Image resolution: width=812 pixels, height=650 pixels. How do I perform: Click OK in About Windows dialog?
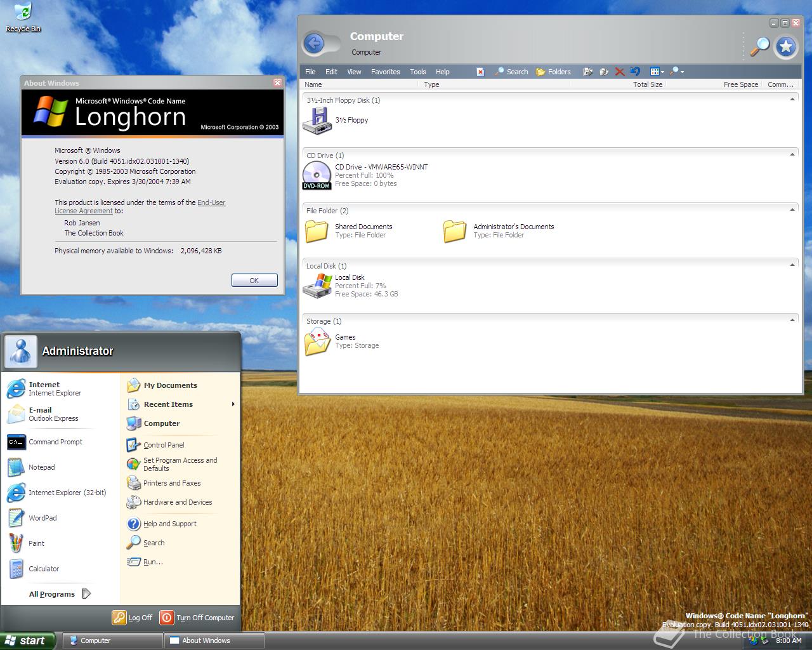(254, 281)
